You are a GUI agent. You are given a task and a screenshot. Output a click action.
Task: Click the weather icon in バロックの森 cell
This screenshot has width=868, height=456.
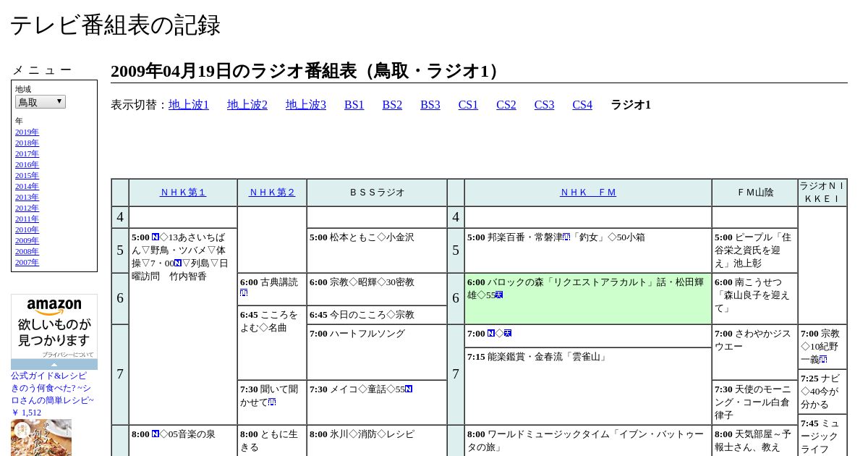(x=499, y=295)
